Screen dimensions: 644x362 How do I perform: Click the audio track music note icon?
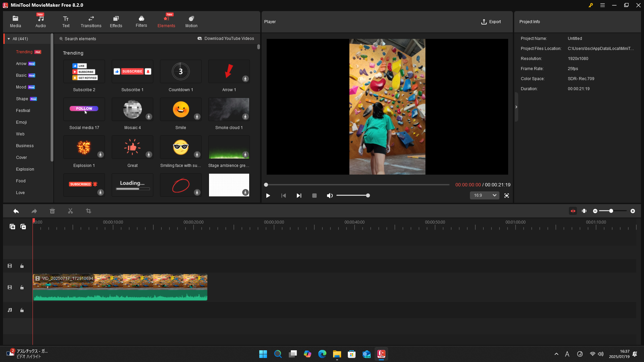point(10,310)
